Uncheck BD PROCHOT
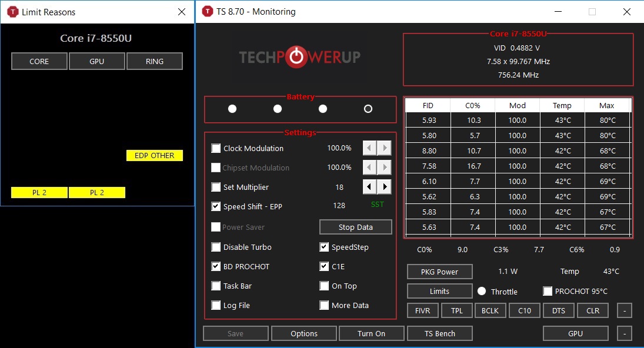644x348 pixels. click(216, 266)
